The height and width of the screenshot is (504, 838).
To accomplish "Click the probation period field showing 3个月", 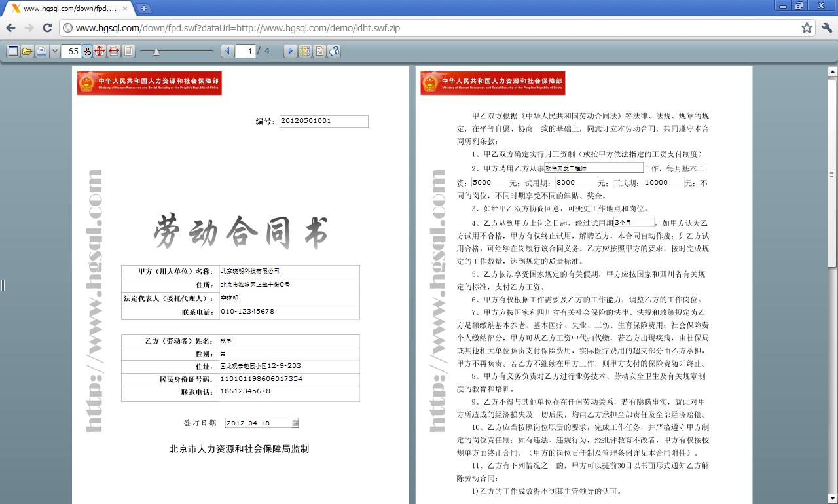I will [x=634, y=223].
